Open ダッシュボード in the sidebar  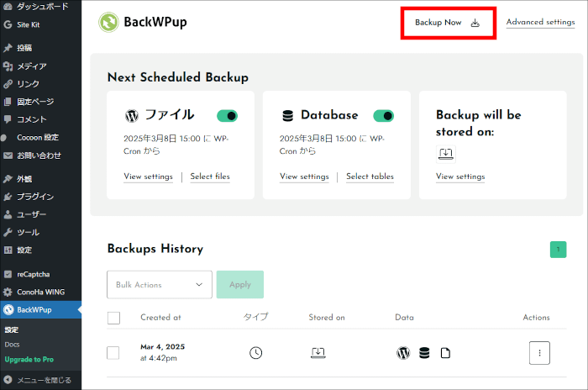[x=40, y=6]
